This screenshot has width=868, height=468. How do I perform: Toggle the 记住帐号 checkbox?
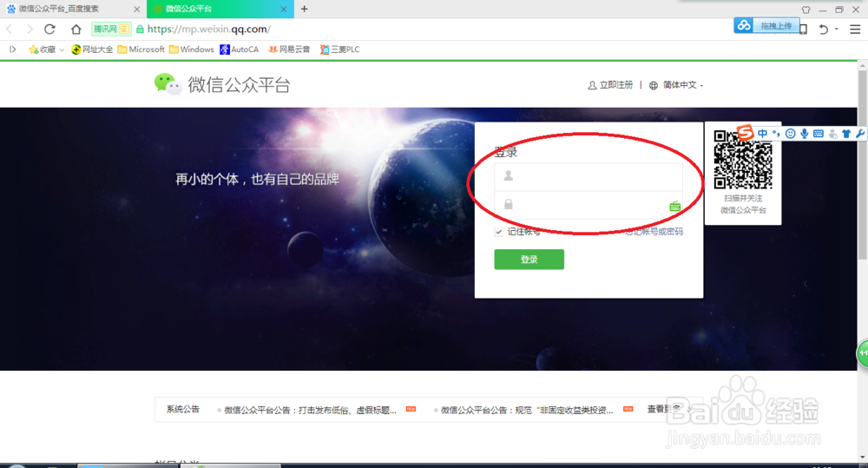point(499,232)
